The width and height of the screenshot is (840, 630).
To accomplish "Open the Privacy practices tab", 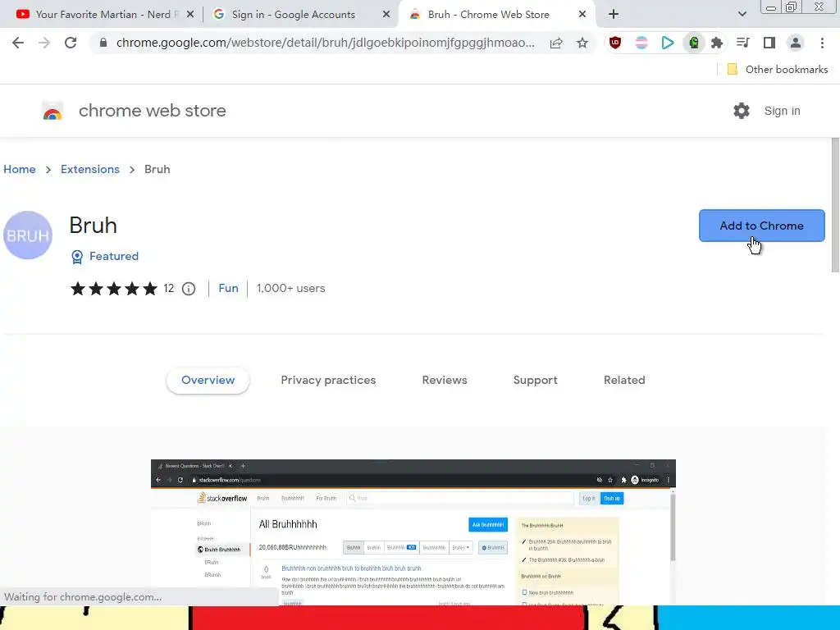I will [328, 381].
